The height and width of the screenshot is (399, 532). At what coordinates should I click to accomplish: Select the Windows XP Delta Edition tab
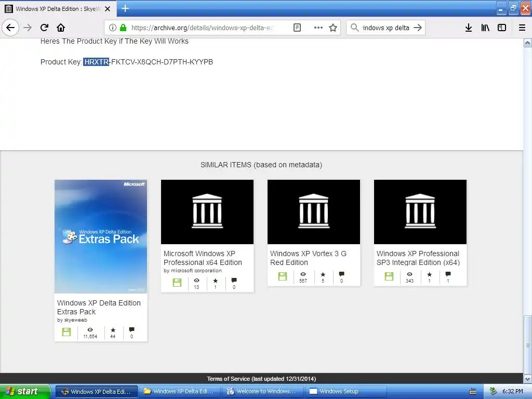coord(58,9)
